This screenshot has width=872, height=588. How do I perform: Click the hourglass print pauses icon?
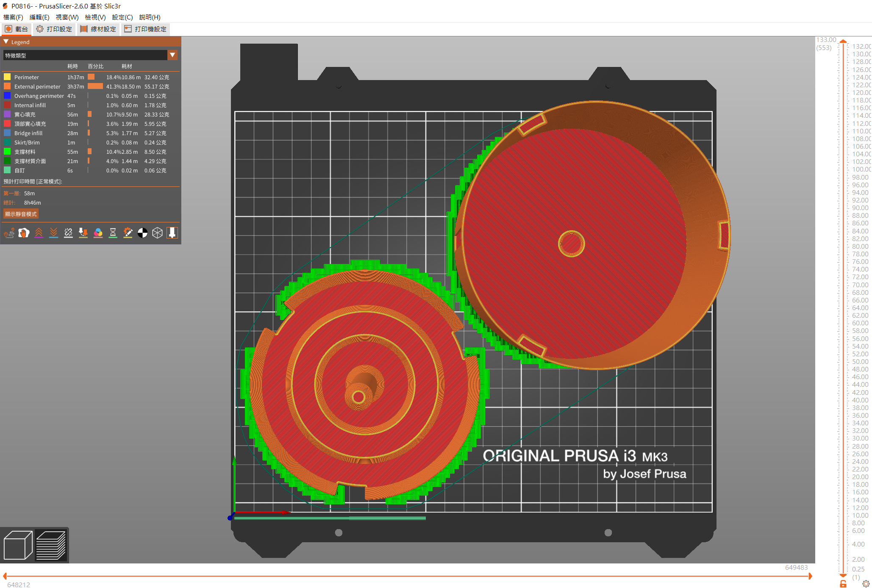click(113, 233)
